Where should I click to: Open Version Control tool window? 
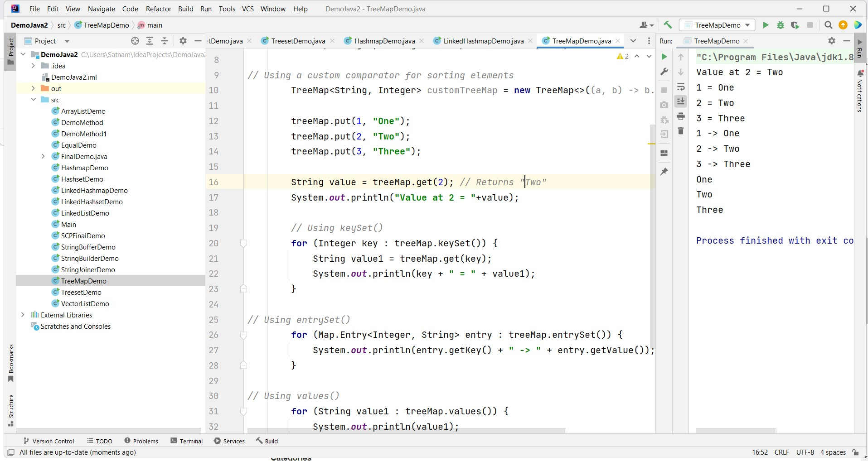48,441
